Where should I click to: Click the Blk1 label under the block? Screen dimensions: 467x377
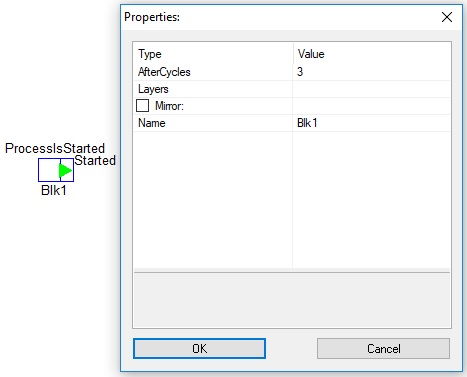54,190
